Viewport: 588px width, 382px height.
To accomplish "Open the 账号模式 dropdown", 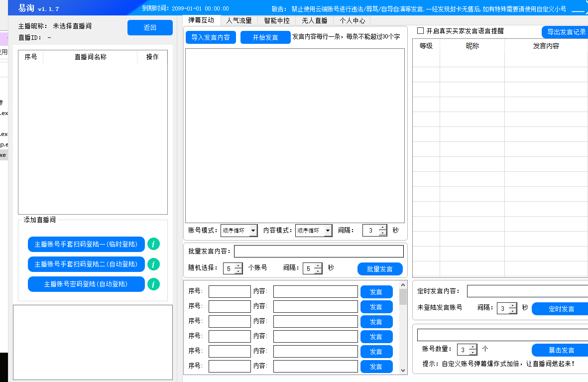I will pos(239,231).
